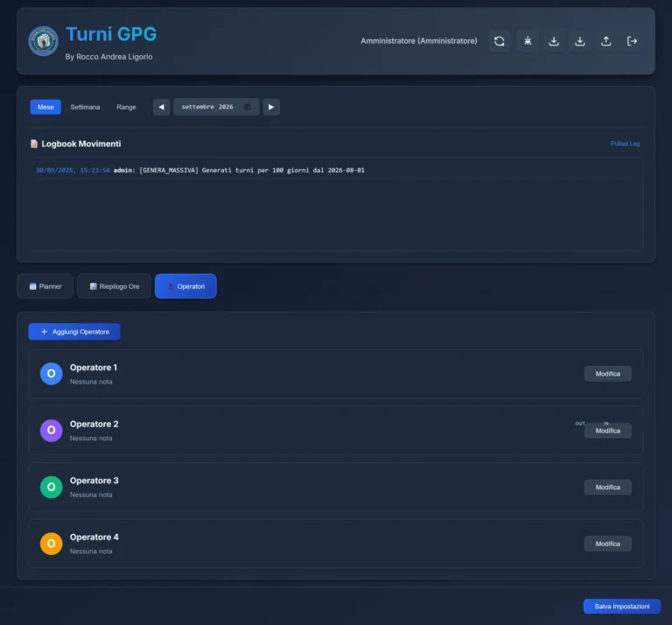Select the Operatori tab
The width and height of the screenshot is (672, 625).
[x=185, y=286]
